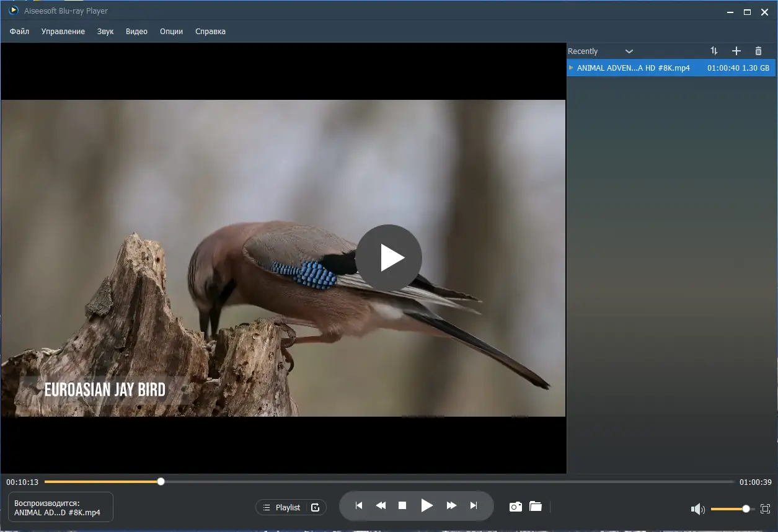This screenshot has height=532, width=778.
Task: Open the Управление menu
Action: pos(63,31)
